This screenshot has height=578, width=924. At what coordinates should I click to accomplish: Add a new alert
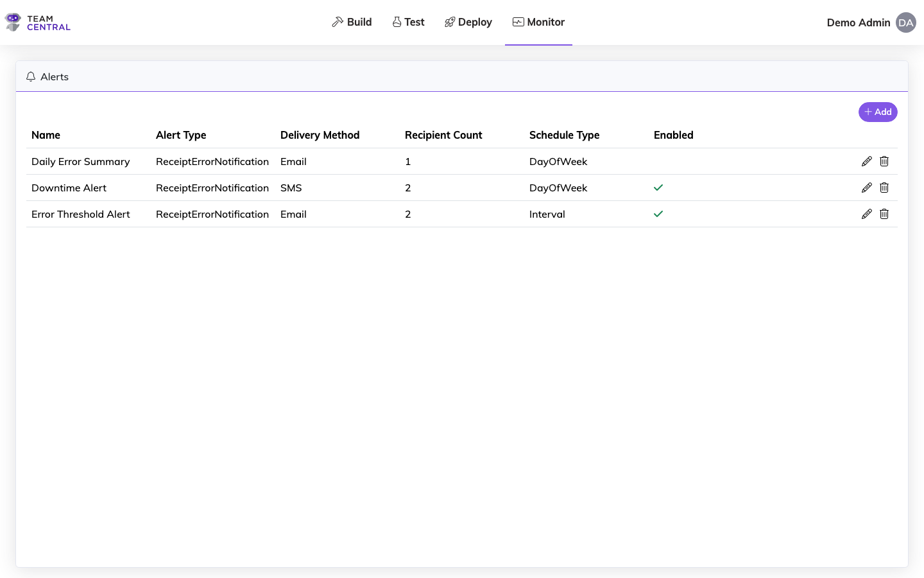[877, 112]
